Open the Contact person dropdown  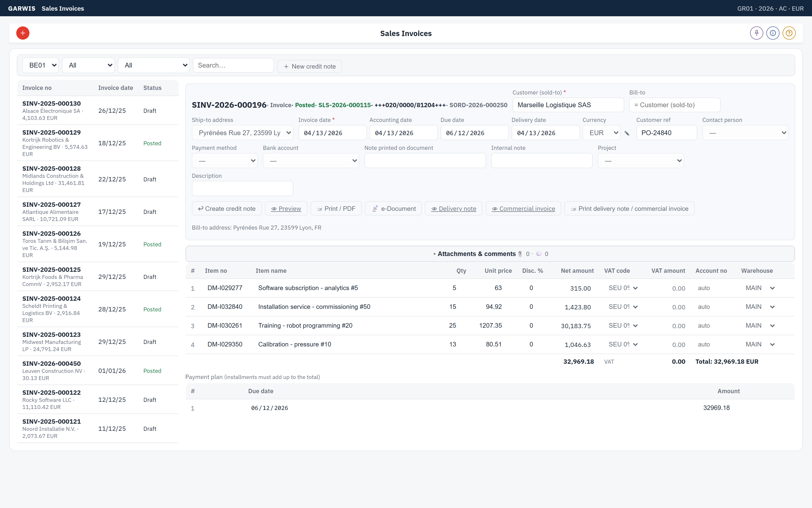(745, 133)
